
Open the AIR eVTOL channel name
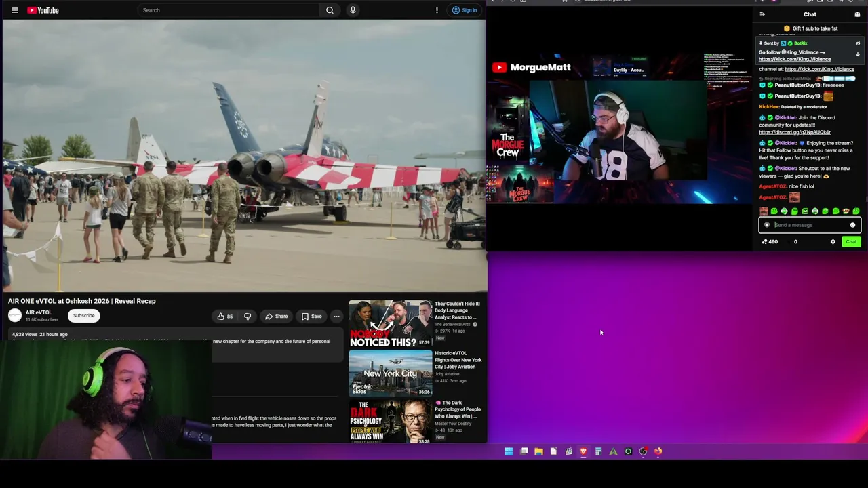pos(39,312)
